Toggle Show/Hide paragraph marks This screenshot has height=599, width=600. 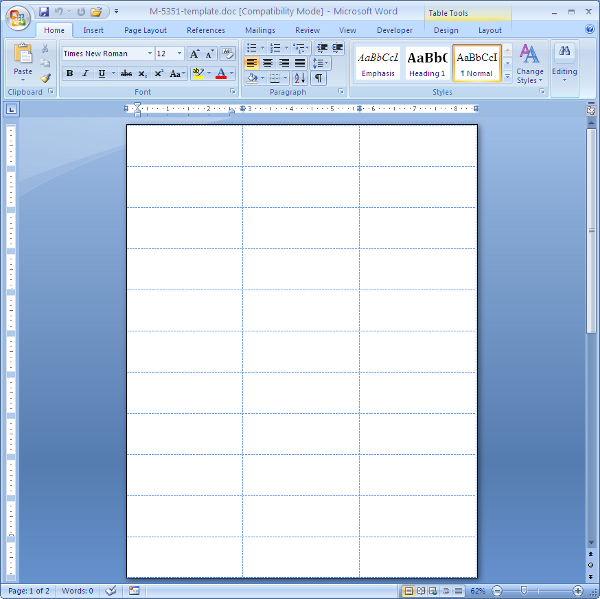click(x=319, y=78)
